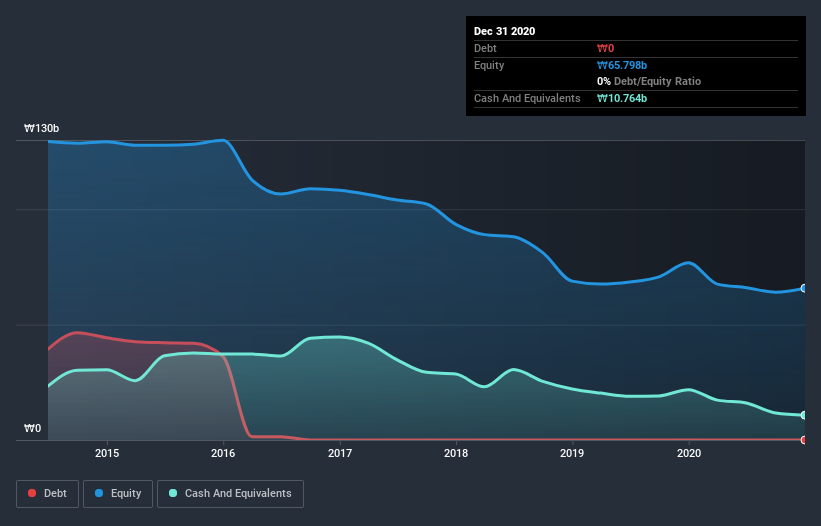Select the 2016 axis label
821x526 pixels.
tap(223, 453)
